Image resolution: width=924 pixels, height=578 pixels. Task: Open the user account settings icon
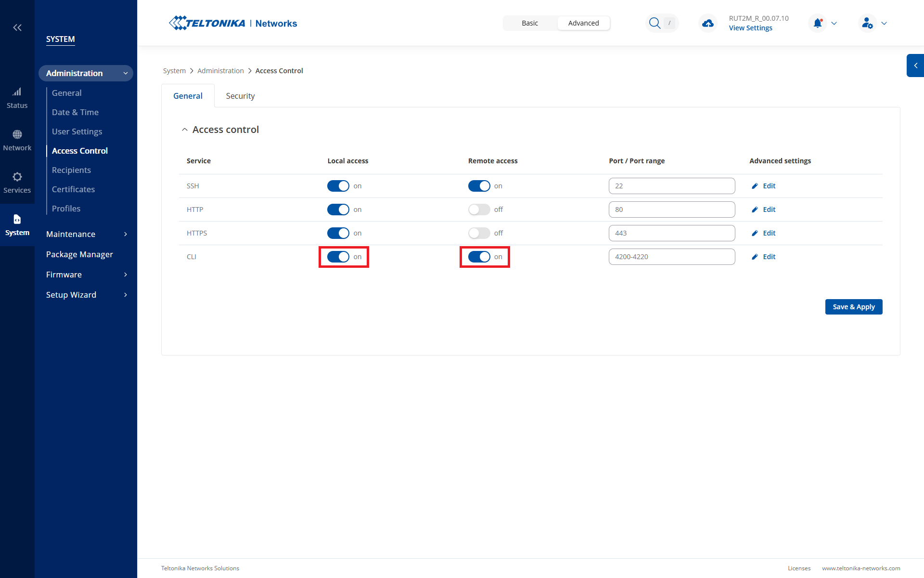coord(867,23)
